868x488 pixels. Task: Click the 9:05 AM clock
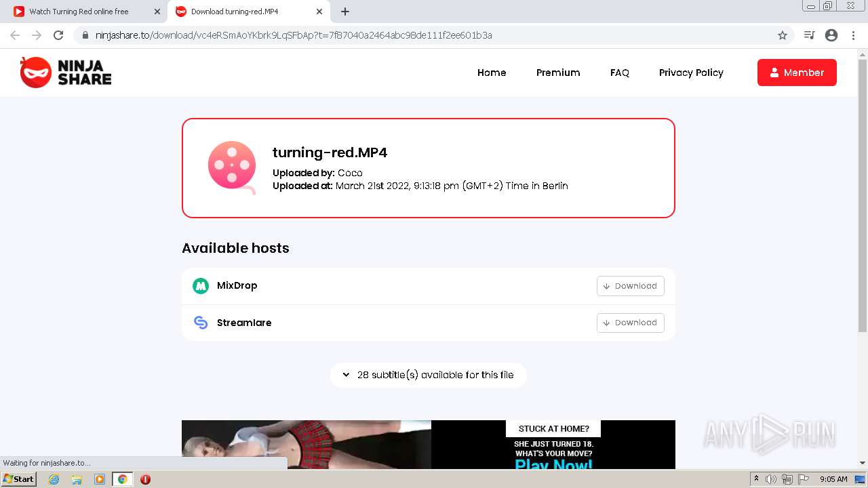[833, 479]
